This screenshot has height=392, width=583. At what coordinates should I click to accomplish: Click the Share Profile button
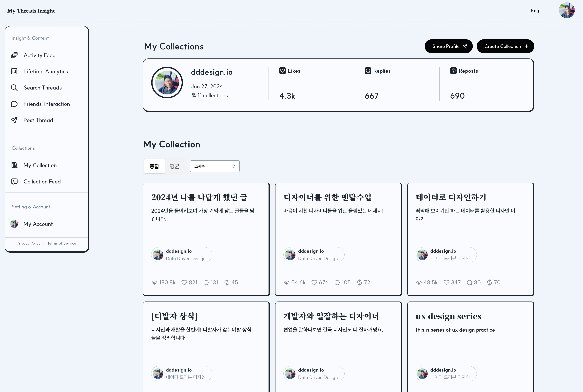point(448,46)
